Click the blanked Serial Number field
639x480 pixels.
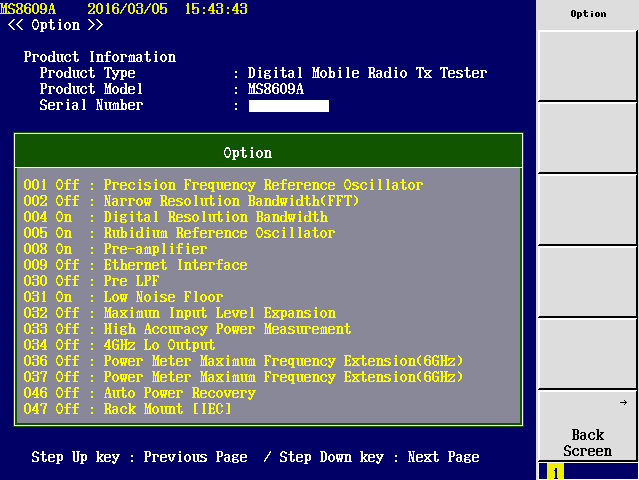pyautogui.click(x=288, y=106)
